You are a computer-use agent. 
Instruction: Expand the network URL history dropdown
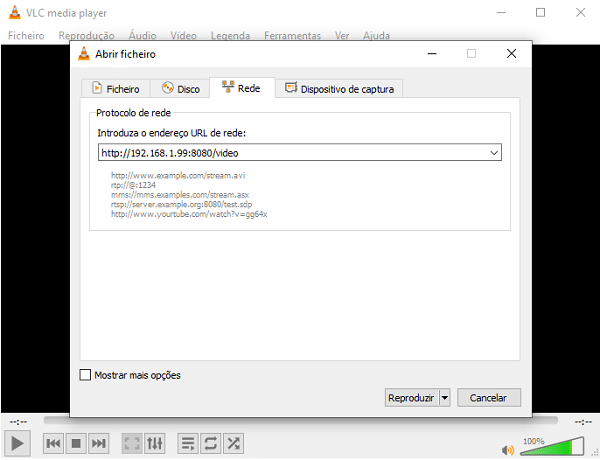coord(494,153)
